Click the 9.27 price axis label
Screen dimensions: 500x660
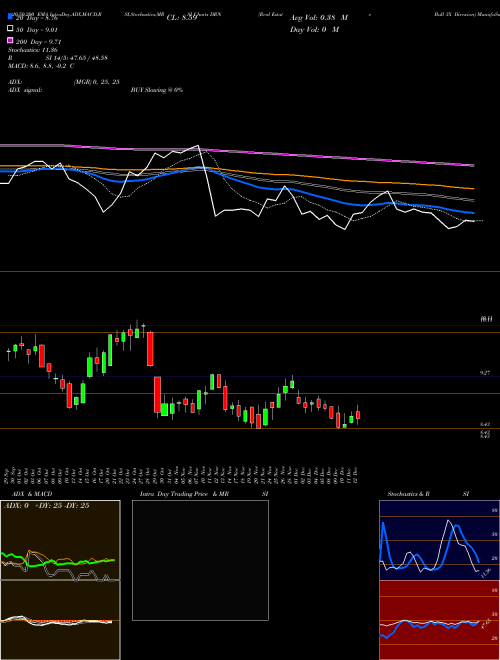tap(485, 373)
